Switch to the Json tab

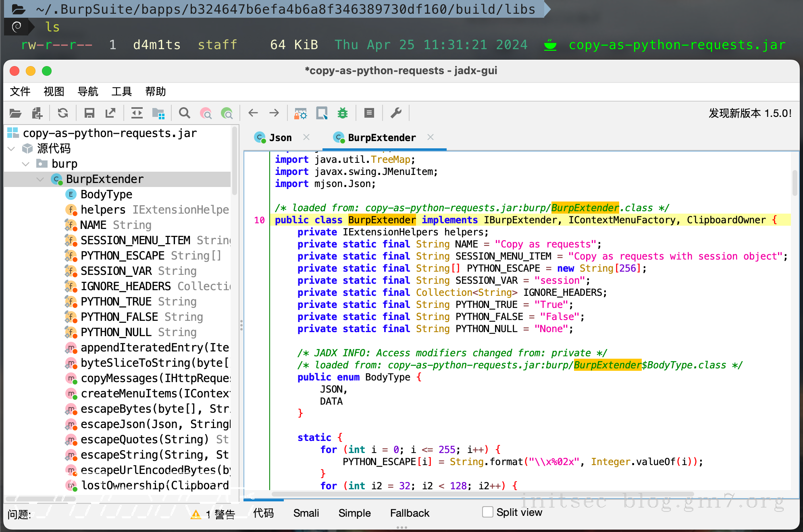[280, 138]
